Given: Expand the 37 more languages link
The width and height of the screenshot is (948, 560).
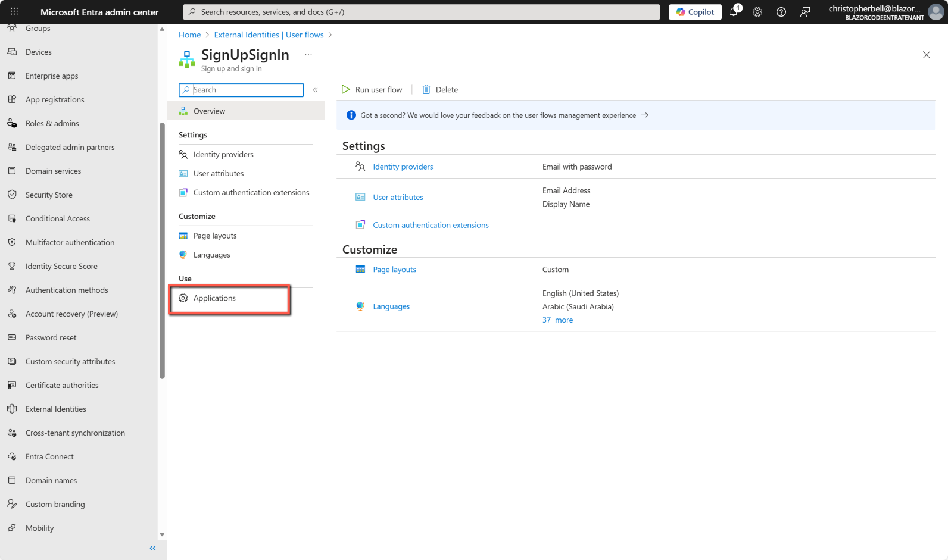Looking at the screenshot, I should coord(557,320).
